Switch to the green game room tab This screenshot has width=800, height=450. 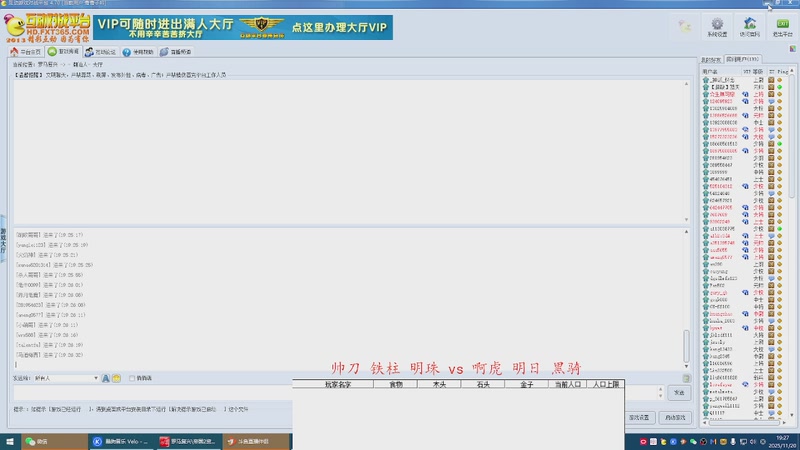(64, 52)
